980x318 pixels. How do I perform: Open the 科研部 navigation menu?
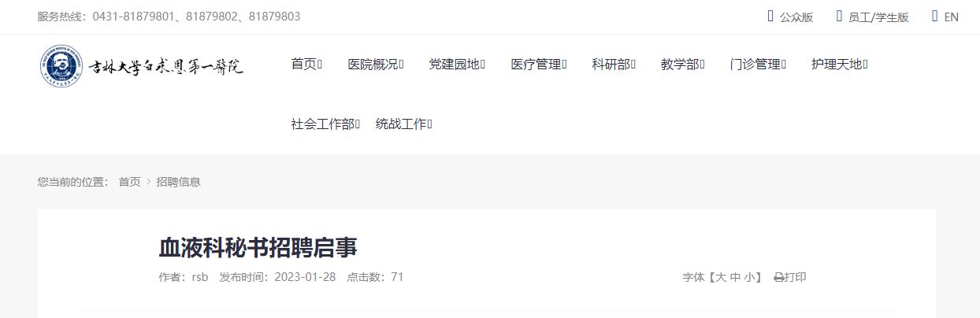tap(614, 65)
